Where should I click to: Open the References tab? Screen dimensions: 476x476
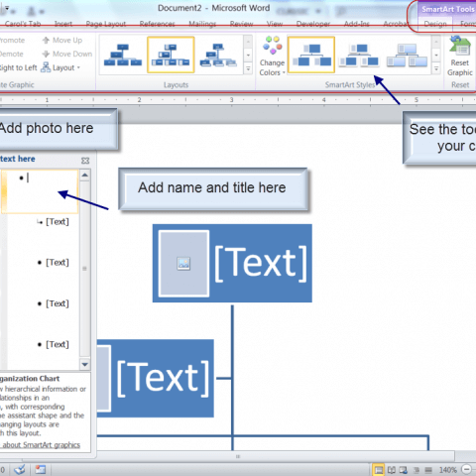tap(157, 24)
